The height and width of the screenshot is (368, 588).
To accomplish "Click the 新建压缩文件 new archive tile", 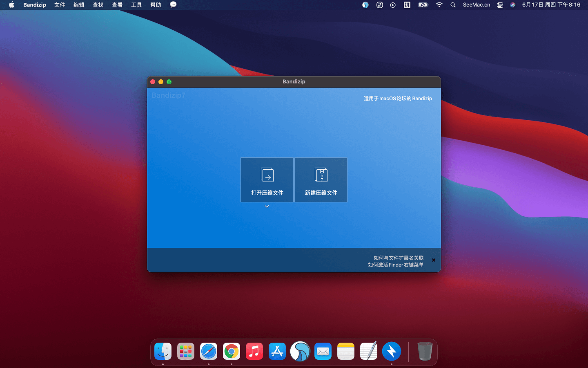I will [x=321, y=180].
